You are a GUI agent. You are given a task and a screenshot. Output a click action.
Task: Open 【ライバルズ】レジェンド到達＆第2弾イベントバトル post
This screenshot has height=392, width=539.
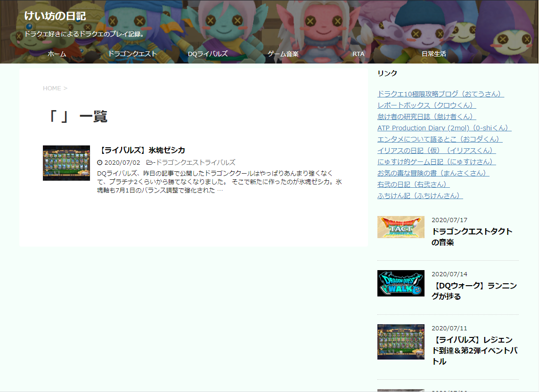pos(475,351)
